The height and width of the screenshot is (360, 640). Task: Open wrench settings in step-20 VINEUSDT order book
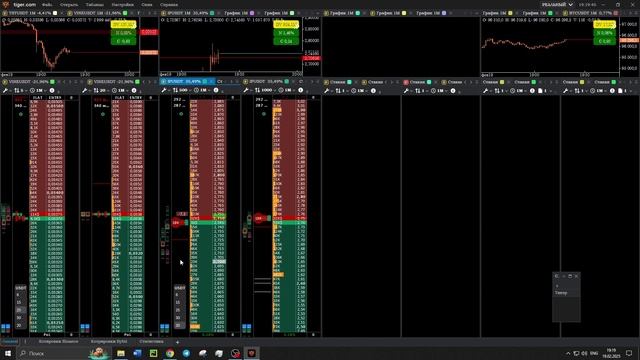coord(84,90)
